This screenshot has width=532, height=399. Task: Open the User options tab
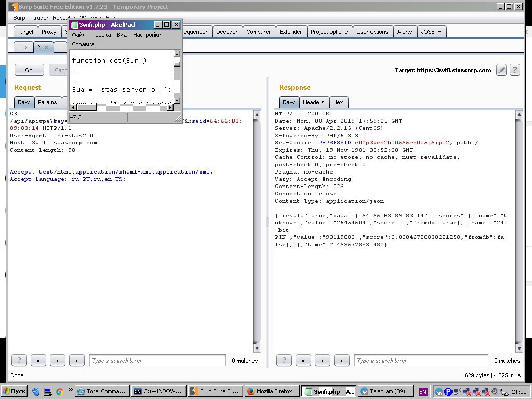[x=372, y=32]
